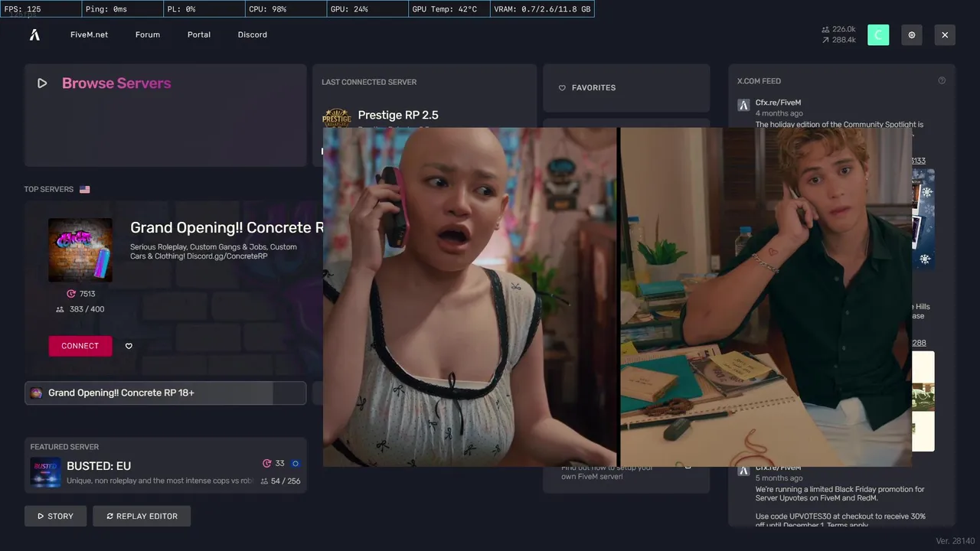Click the X.COM FEED heading
The height and width of the screenshot is (551, 980).
[x=759, y=81]
